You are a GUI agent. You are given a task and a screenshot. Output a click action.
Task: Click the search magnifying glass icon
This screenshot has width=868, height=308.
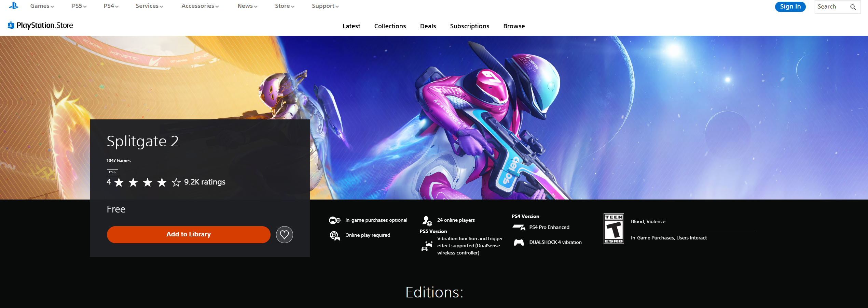pyautogui.click(x=853, y=7)
